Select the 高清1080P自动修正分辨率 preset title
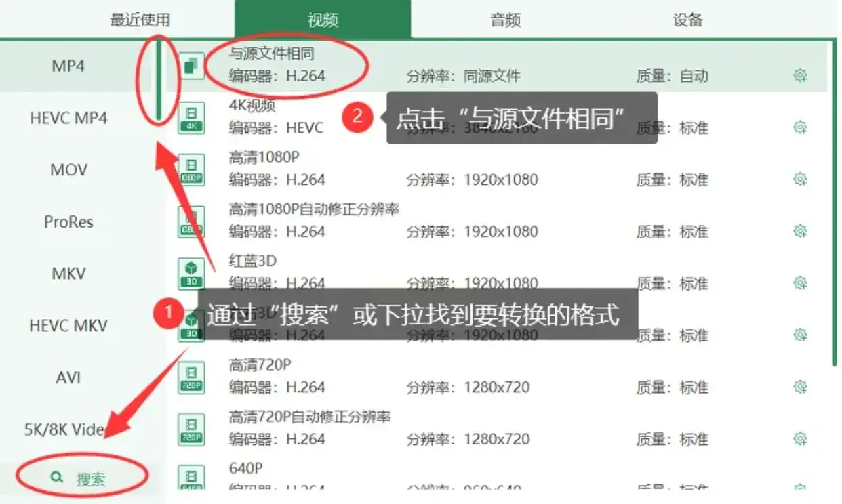The height and width of the screenshot is (504, 842). point(314,209)
